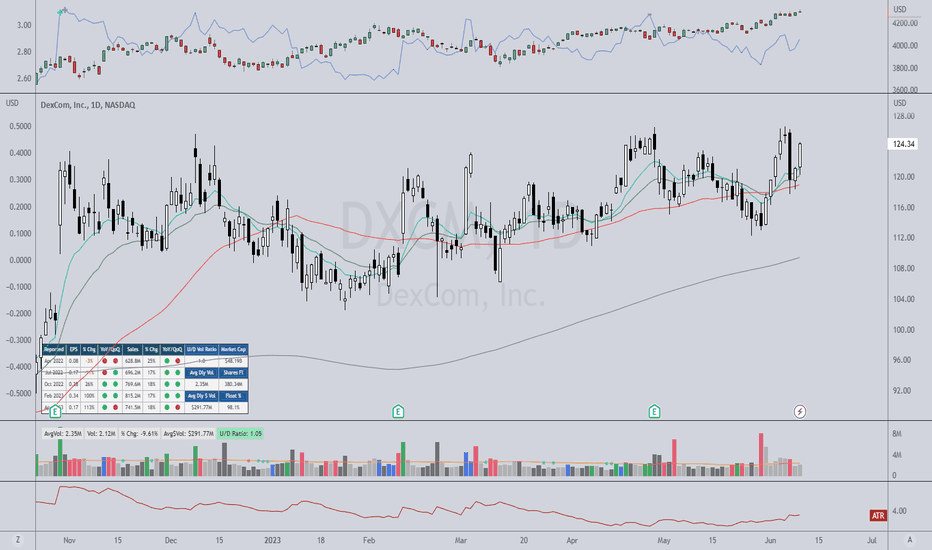
Task: Click the 92.00 price scale label
Action: 904,390
